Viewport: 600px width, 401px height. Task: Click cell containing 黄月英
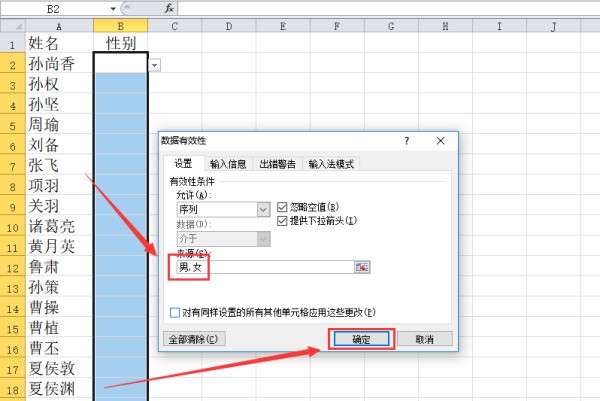click(59, 246)
